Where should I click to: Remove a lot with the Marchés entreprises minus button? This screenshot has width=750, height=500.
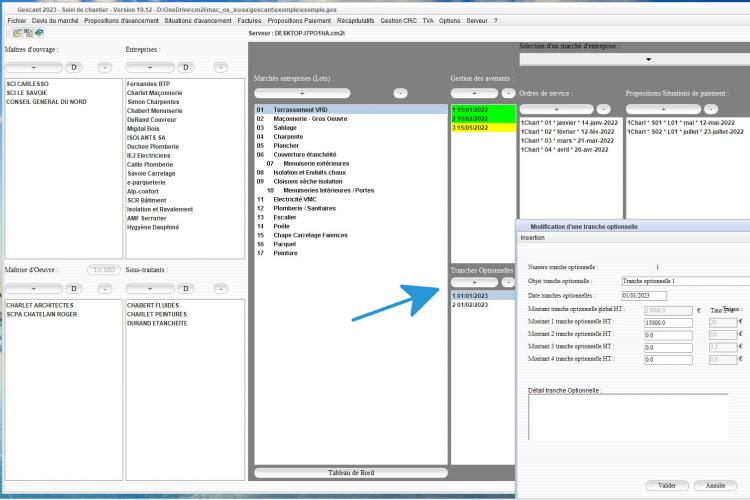point(400,93)
